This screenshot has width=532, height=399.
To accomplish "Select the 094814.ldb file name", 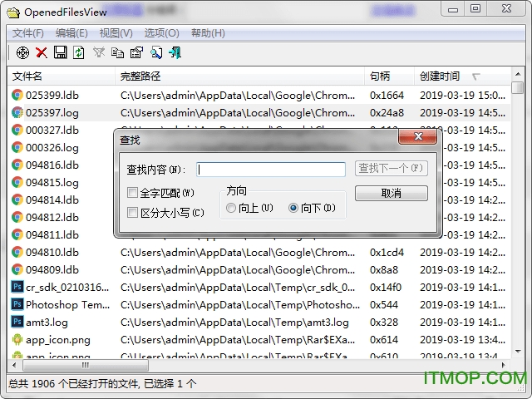I will [52, 199].
